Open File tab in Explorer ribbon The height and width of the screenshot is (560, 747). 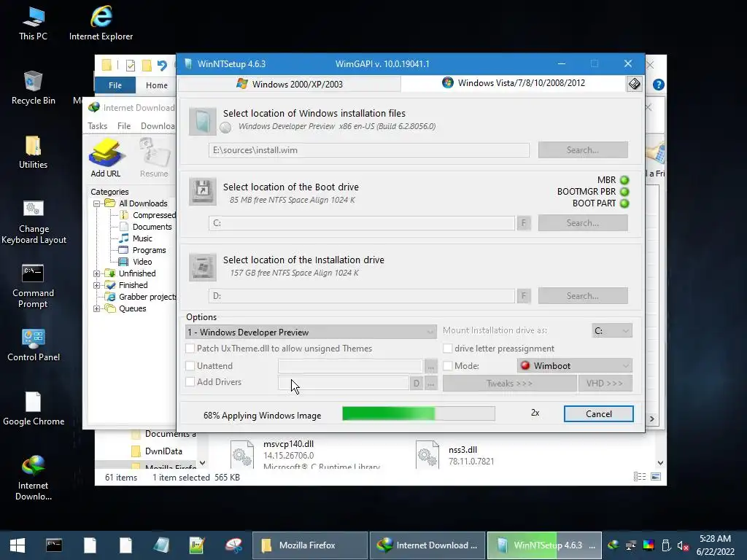click(x=115, y=85)
